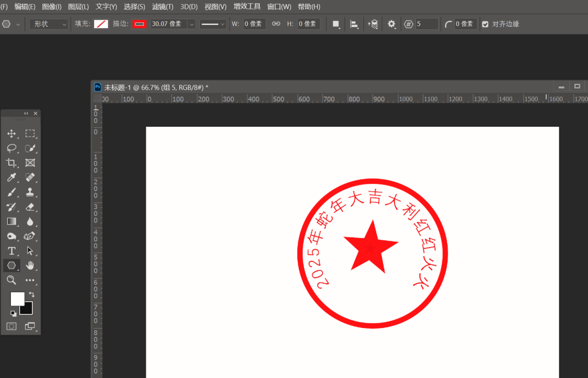Viewport: 588px width, 378px height.
Task: Click the fill color swatch
Action: (x=101, y=24)
